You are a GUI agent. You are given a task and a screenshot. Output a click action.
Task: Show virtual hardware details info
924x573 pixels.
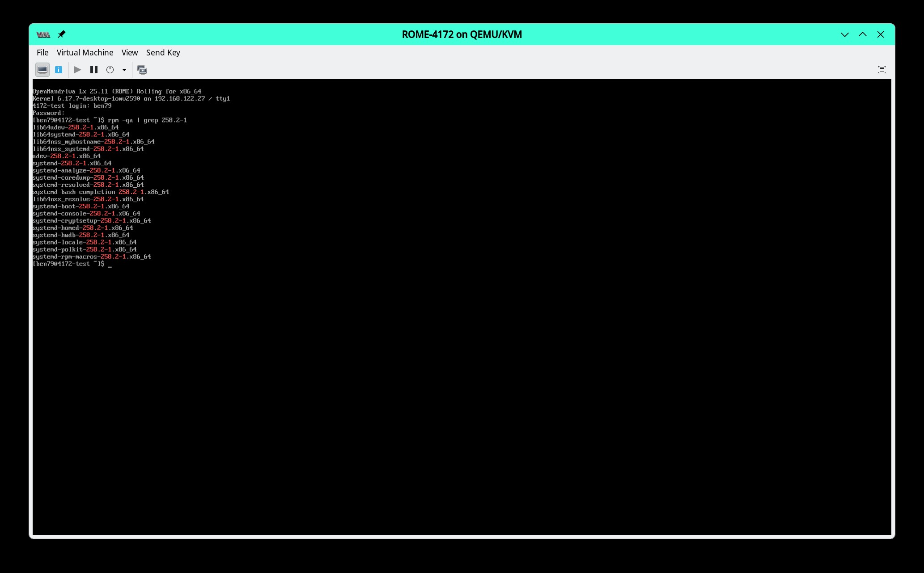[59, 70]
